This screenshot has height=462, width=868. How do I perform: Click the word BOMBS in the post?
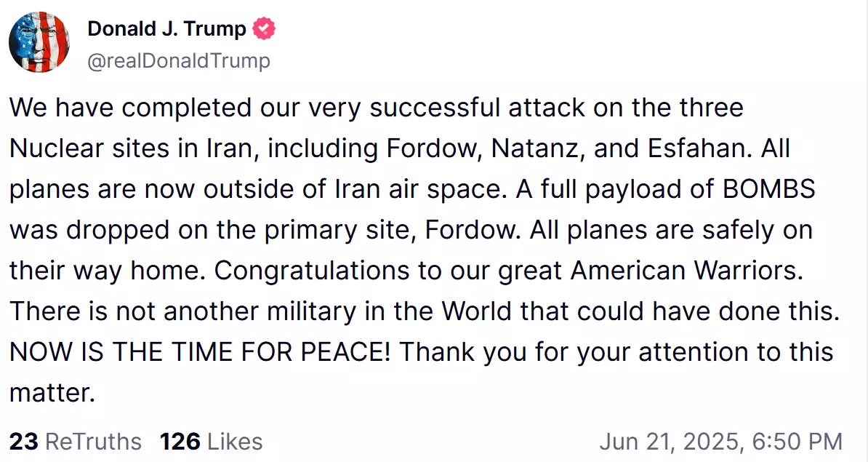pos(769,189)
